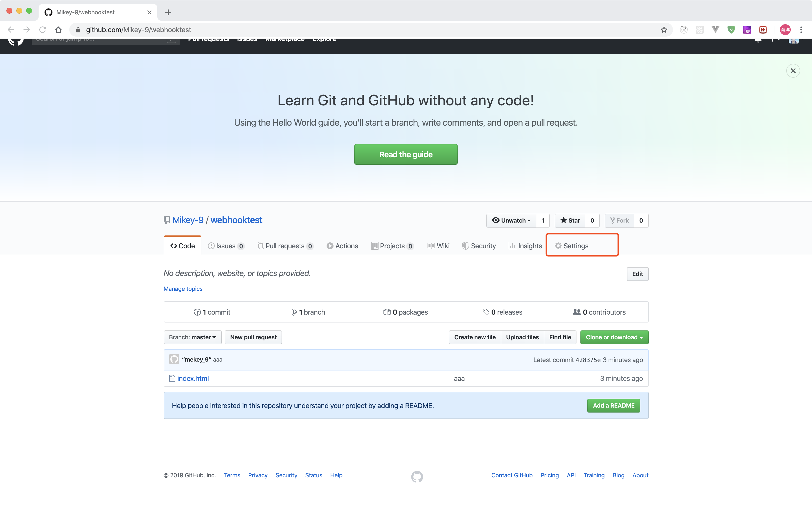Image resolution: width=812 pixels, height=508 pixels.
Task: Click the browser back arrow
Action: (11, 30)
